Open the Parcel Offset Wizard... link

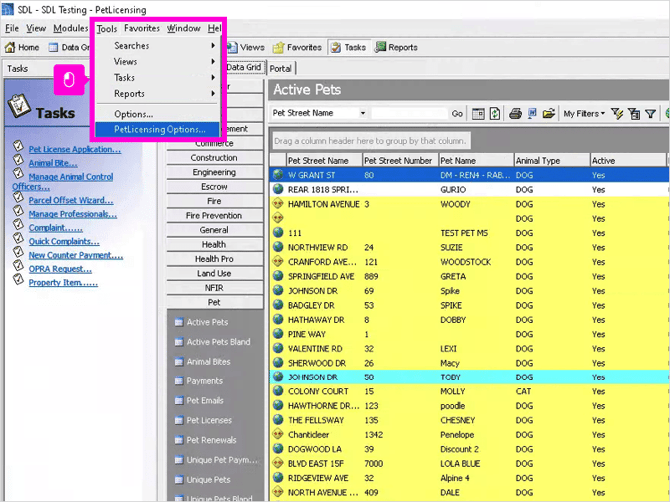point(71,200)
